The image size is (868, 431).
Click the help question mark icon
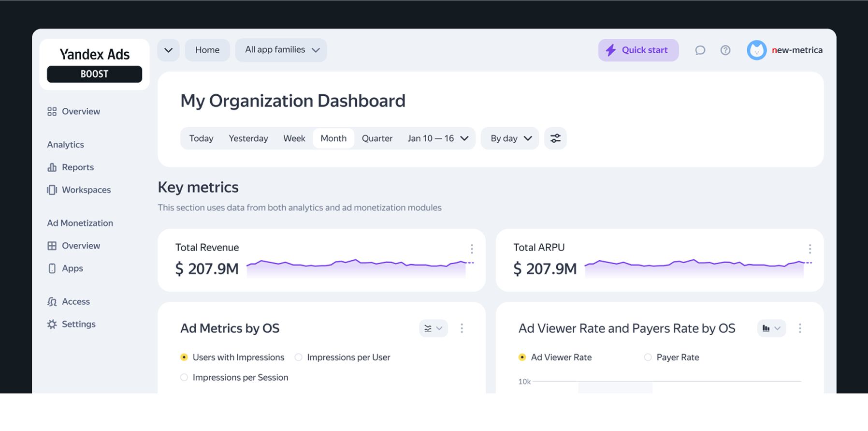coord(725,50)
